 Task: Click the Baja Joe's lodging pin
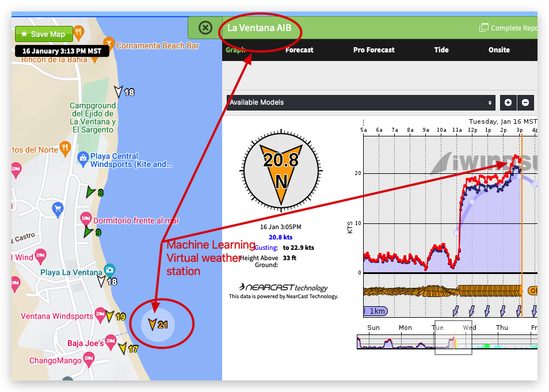(110, 341)
